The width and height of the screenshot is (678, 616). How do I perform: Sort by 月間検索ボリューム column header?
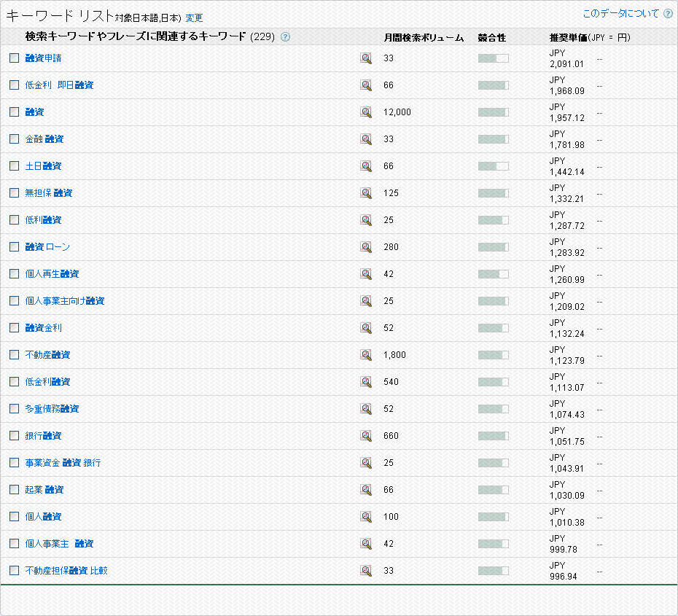(424, 37)
